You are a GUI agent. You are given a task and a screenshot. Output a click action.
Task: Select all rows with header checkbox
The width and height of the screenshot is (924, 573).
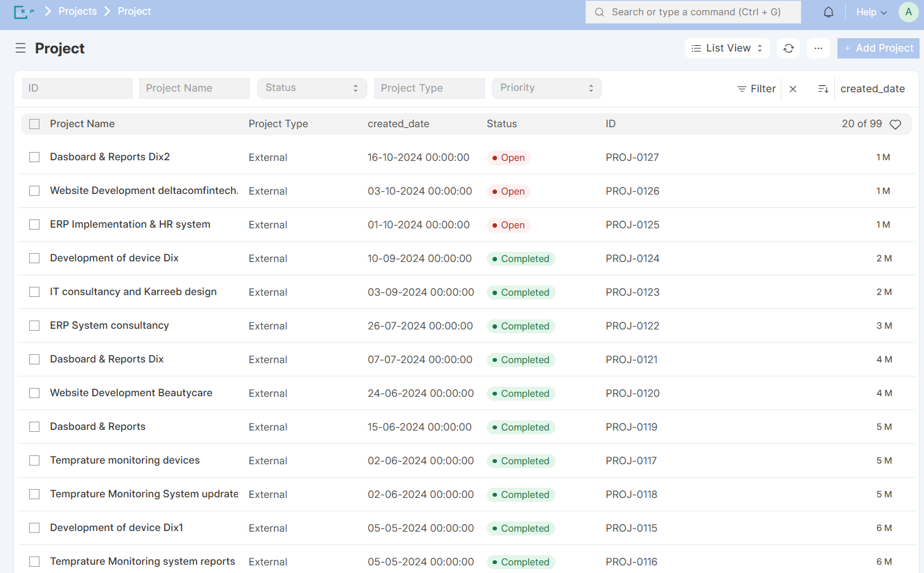[34, 124]
